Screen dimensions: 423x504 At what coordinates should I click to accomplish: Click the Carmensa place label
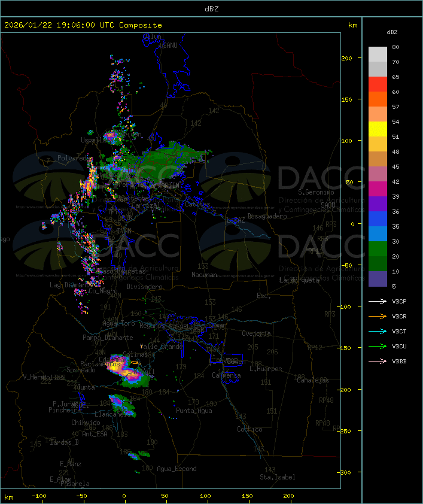click(x=226, y=375)
